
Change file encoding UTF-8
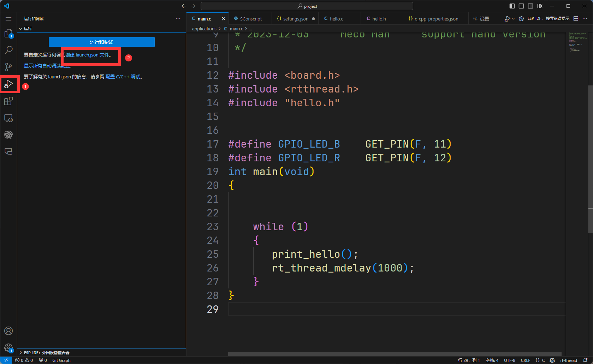pyautogui.click(x=510, y=360)
